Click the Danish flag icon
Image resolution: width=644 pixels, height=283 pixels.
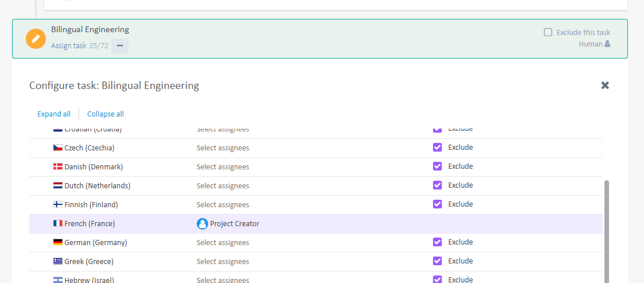[x=58, y=166]
